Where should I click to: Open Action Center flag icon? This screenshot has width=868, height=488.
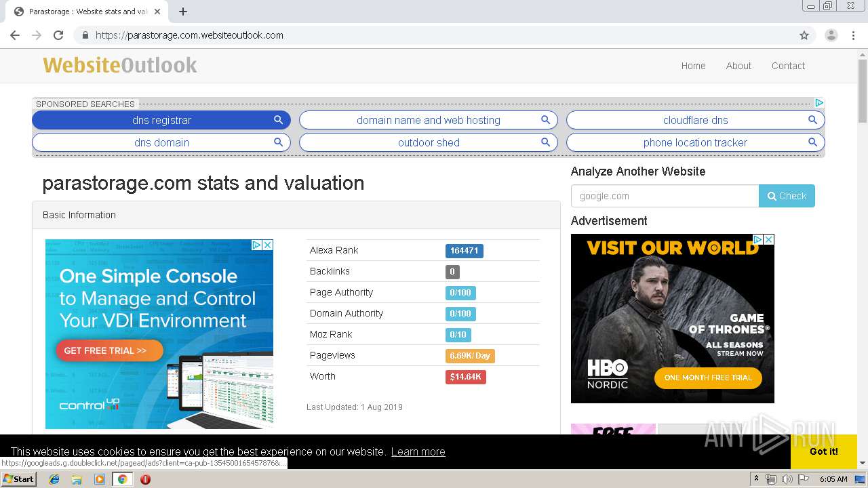coord(804,479)
